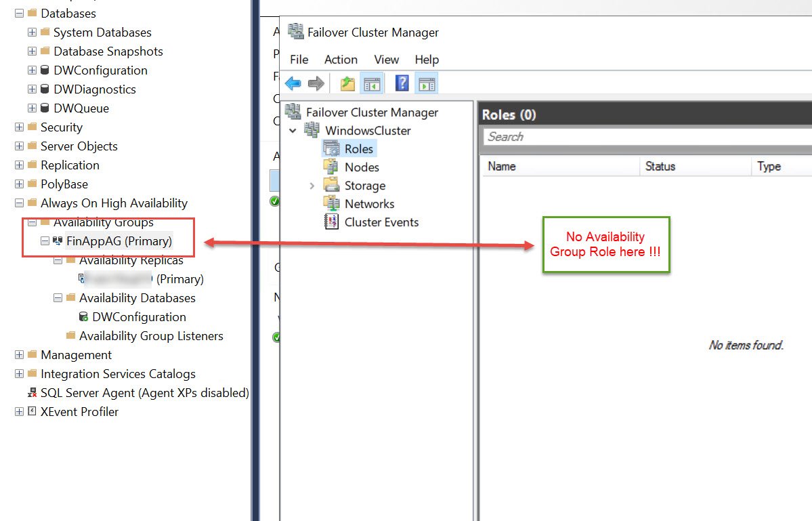Toggle the Show/Hide Console Tree toolbar icon
The width and height of the screenshot is (812, 521).
coord(372,83)
